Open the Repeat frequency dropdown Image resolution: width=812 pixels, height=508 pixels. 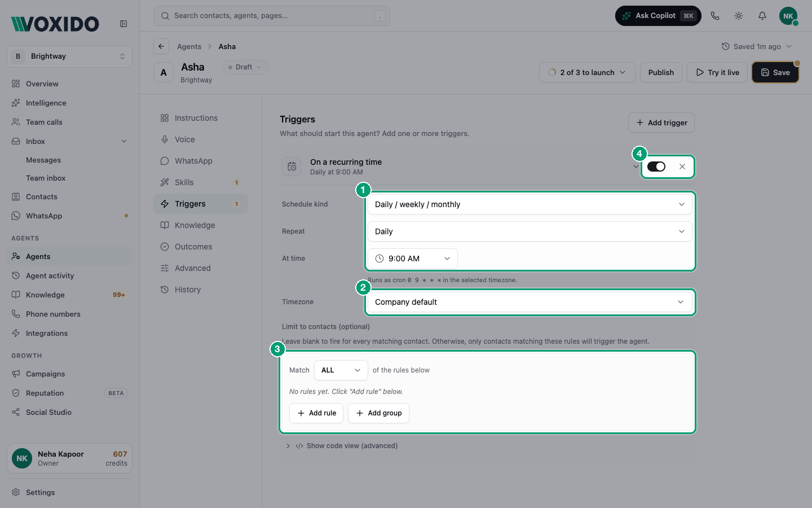click(x=529, y=231)
